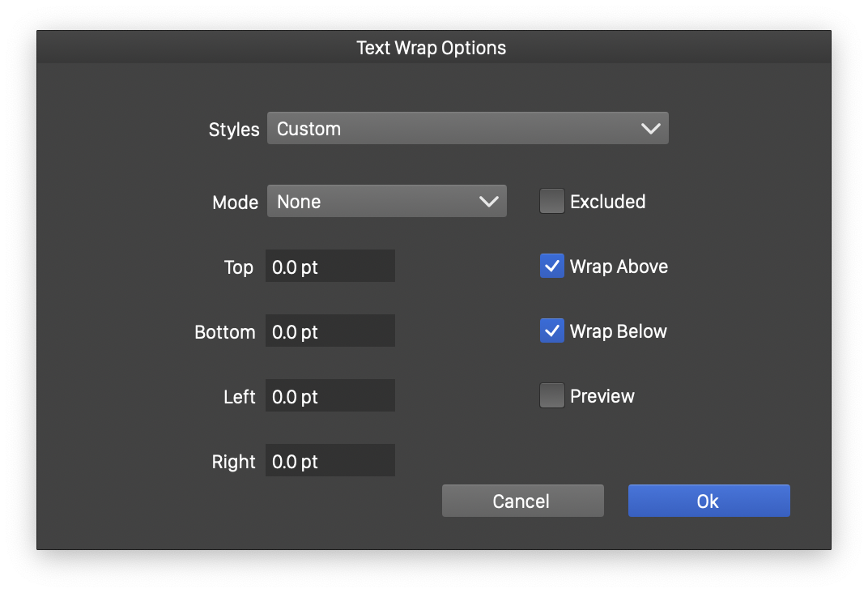
Task: Click the Excluded label text
Action: (607, 202)
